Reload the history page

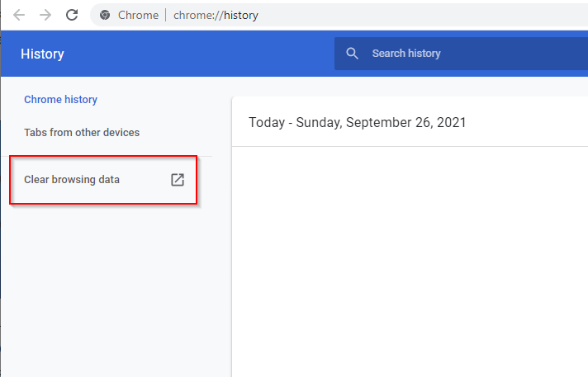point(72,15)
